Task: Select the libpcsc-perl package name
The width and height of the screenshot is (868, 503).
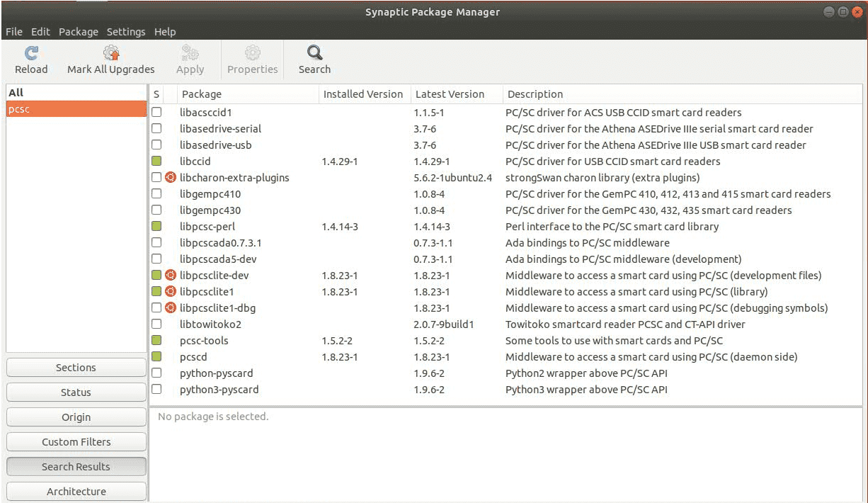Action: (207, 227)
